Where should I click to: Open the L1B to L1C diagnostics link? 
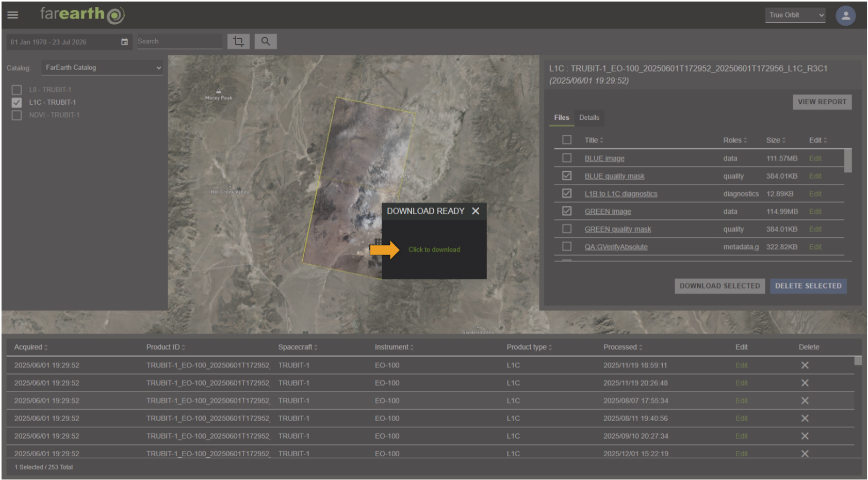point(621,194)
